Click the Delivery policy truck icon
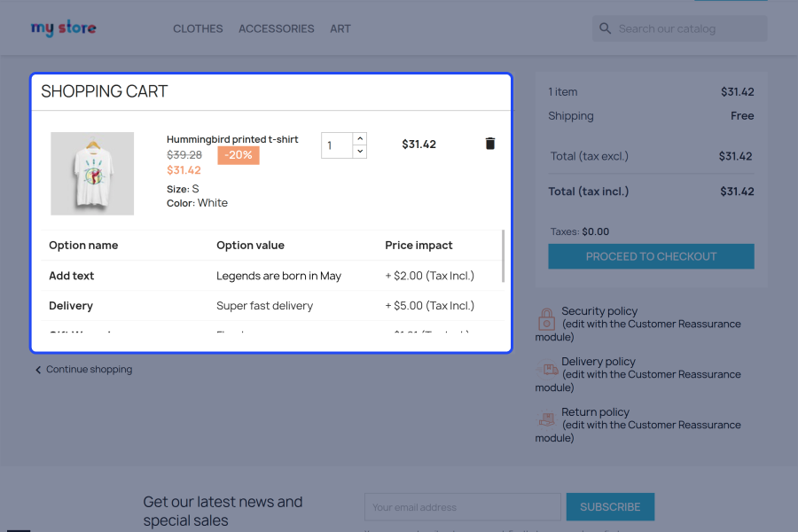 [x=548, y=369]
